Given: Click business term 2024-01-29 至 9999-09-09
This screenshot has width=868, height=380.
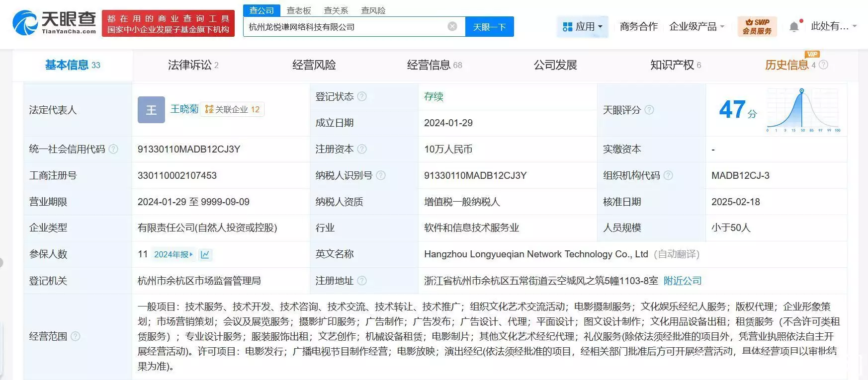Looking at the screenshot, I should pos(193,202).
